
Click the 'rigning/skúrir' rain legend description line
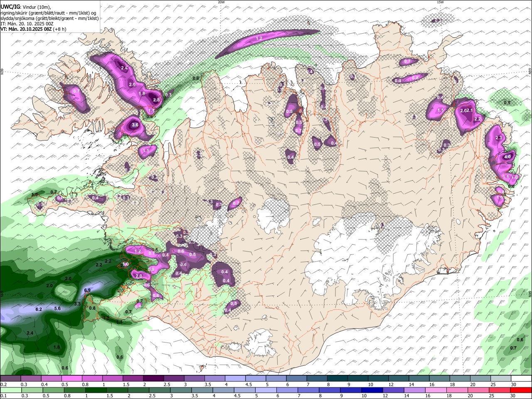(x=48, y=13)
